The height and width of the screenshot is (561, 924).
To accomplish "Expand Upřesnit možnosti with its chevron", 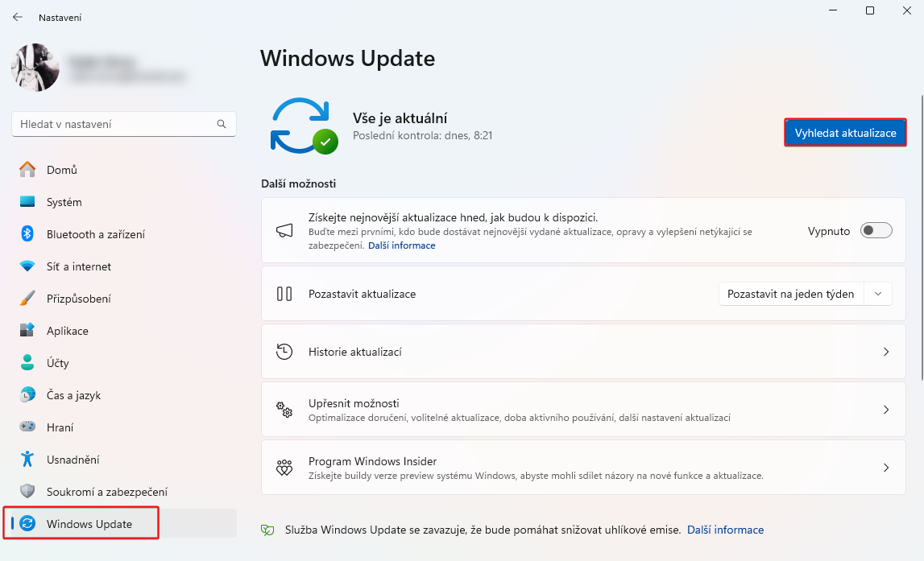I will coord(886,409).
